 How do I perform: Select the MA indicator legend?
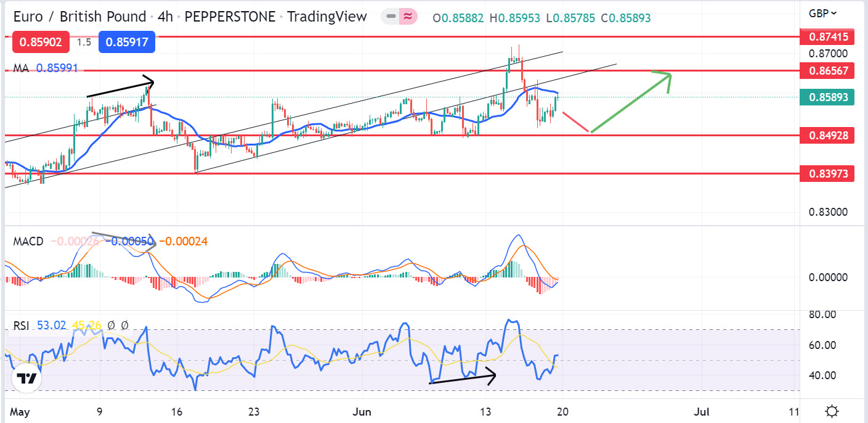pos(21,68)
